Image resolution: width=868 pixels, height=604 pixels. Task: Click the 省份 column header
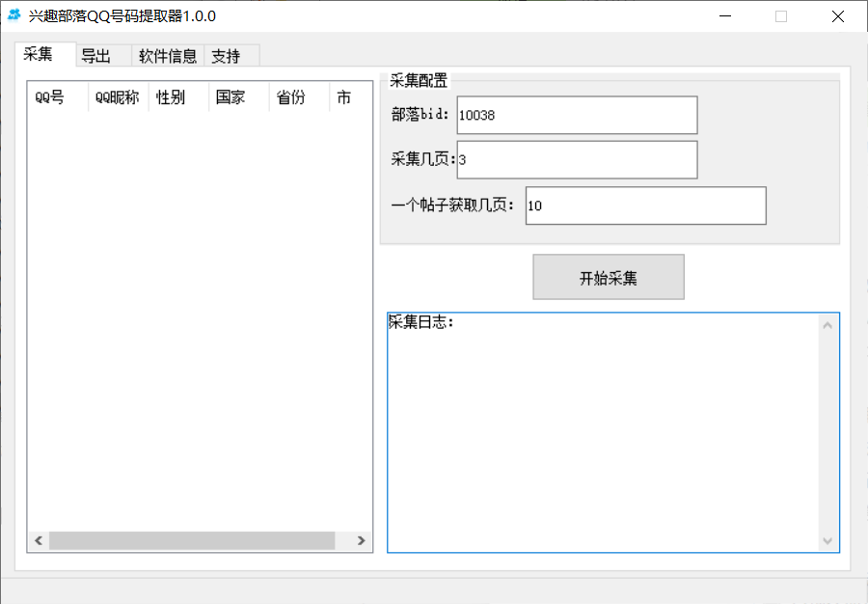point(299,97)
